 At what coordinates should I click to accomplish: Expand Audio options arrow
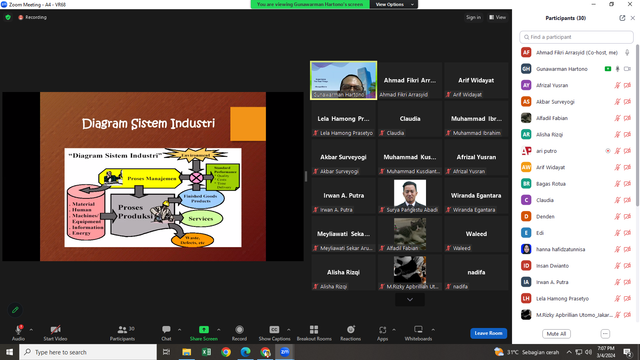coord(31,330)
